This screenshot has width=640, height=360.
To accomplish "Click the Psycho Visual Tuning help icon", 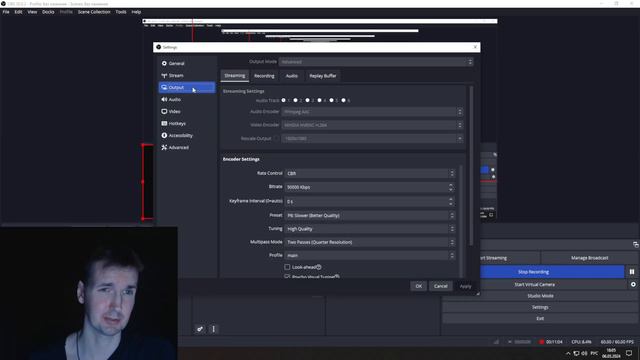I will point(337,277).
